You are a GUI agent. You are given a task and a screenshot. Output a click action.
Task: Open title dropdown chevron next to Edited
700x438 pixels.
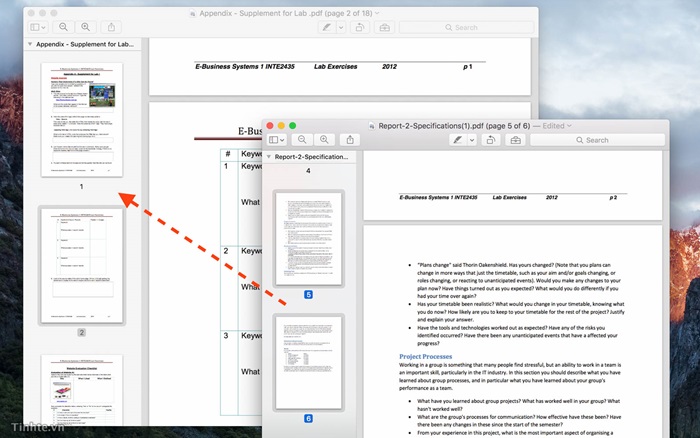(569, 126)
